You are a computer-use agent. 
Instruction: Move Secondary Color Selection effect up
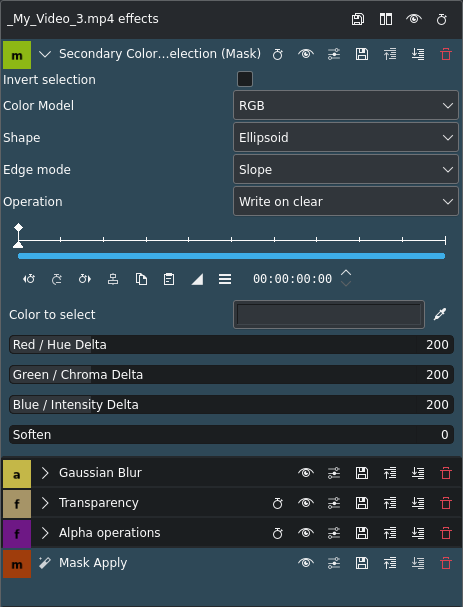point(390,54)
